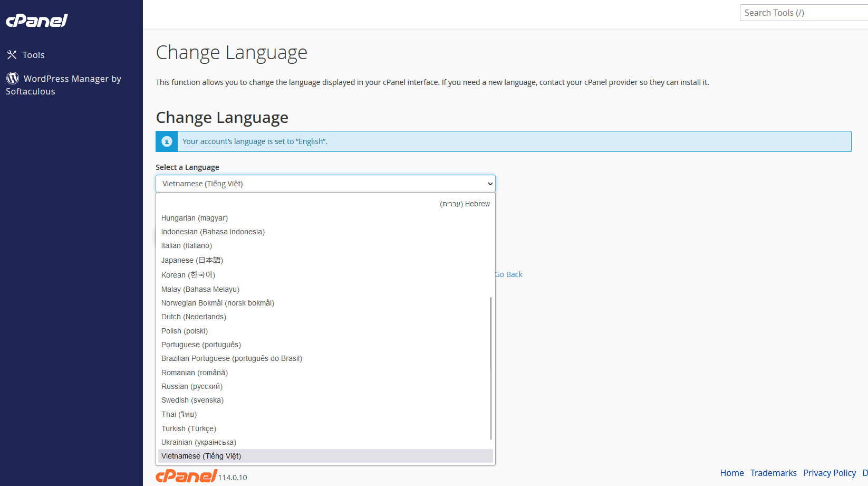Click the cPanel logo in the sidebar
This screenshot has height=486, width=868.
pyautogui.click(x=37, y=21)
